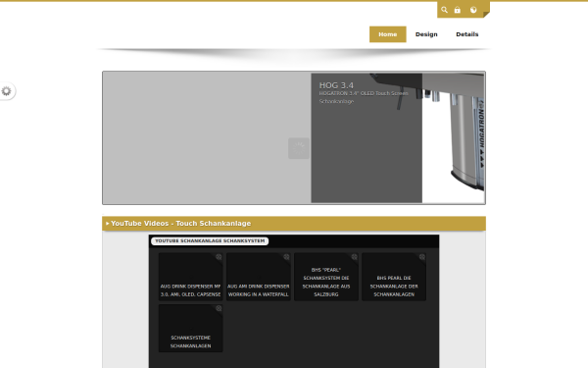
Task: Click zoom icon on Schanksysteme Schankanlagen video
Action: click(x=219, y=309)
